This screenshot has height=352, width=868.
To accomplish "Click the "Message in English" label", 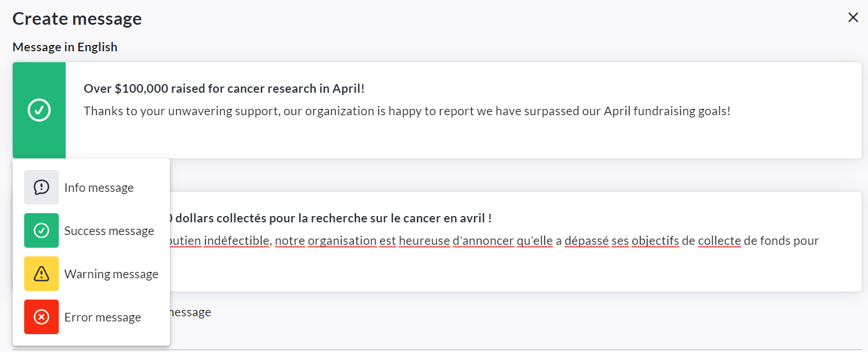I will [65, 47].
